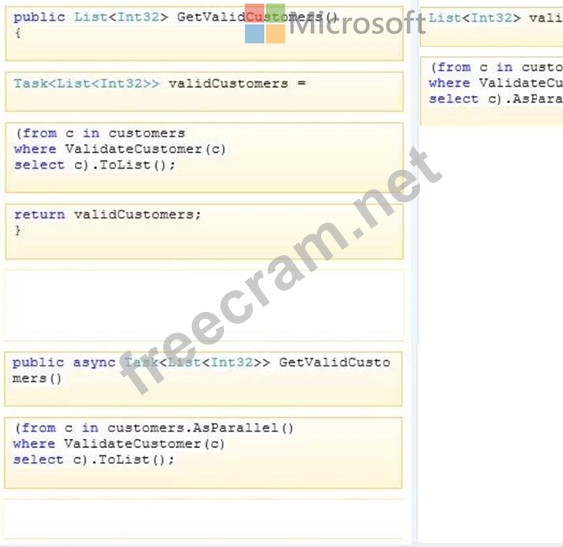563x547 pixels.
Task: Click the Microsoft wordmark text
Action: coord(357,23)
